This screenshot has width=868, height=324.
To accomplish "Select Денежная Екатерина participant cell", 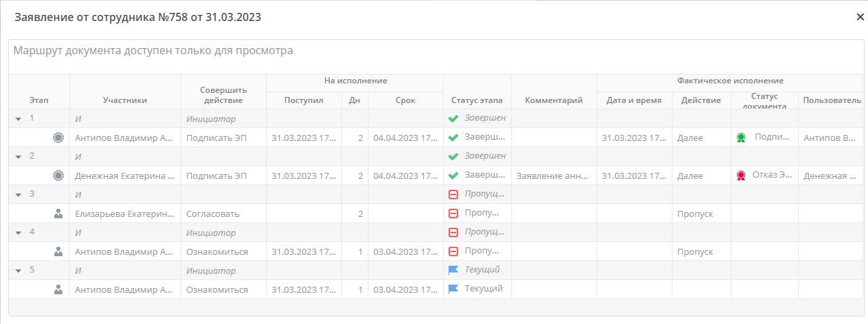I will pos(125,176).
